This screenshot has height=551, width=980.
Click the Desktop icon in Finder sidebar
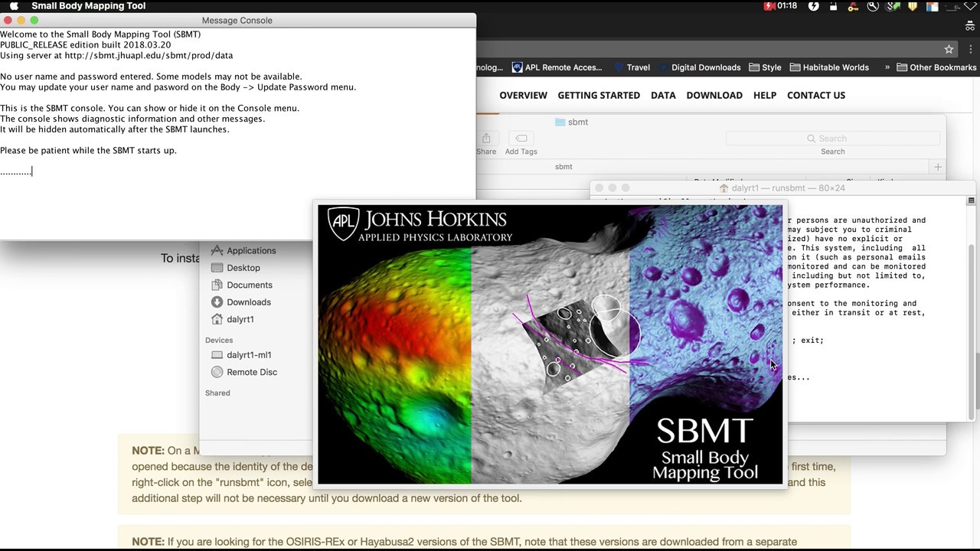[x=217, y=268]
